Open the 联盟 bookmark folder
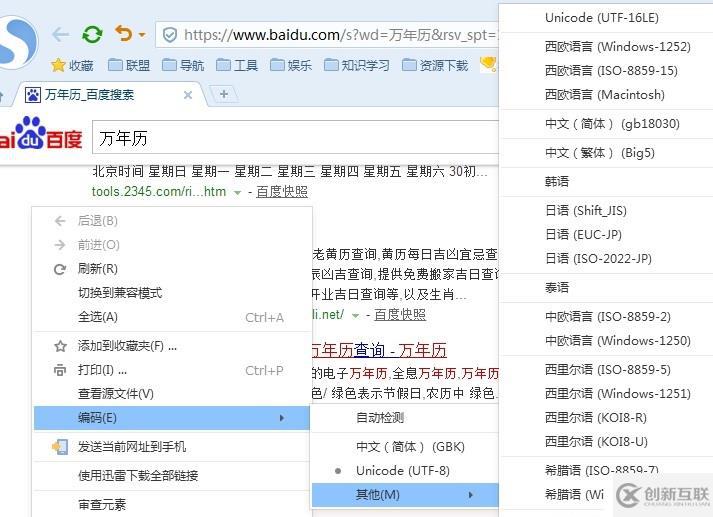Screen dimensions: 713x517 (x=129, y=65)
